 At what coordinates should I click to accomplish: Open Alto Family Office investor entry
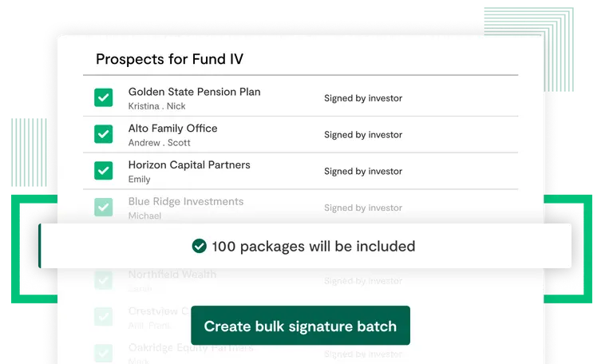click(172, 129)
